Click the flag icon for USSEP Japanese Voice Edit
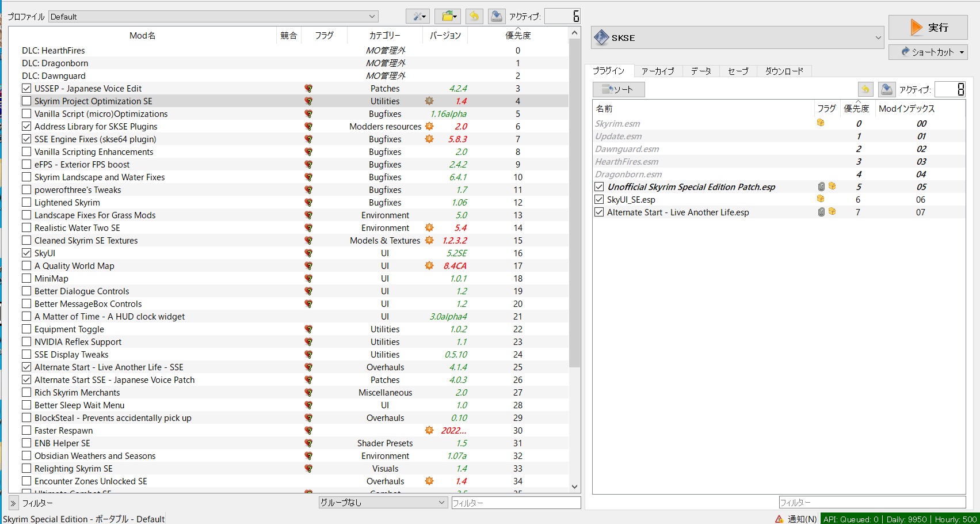This screenshot has height=524, width=980. click(308, 89)
